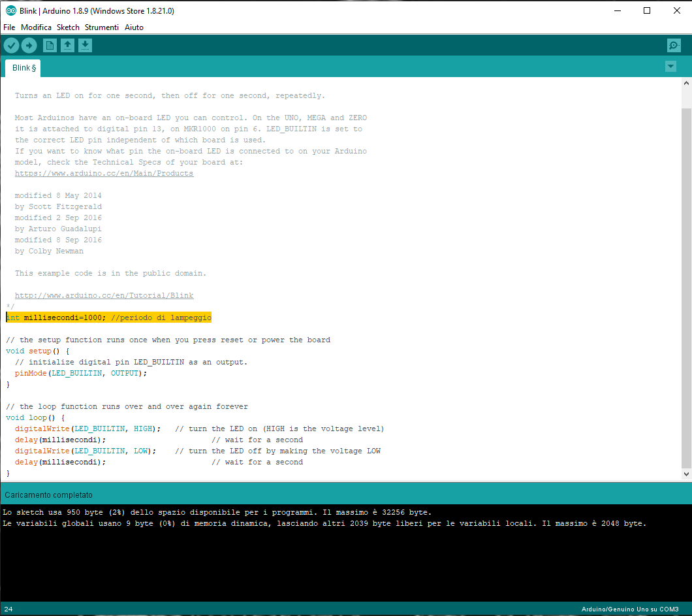This screenshot has width=692, height=616.
Task: Open the Sketch menu
Action: tap(68, 27)
